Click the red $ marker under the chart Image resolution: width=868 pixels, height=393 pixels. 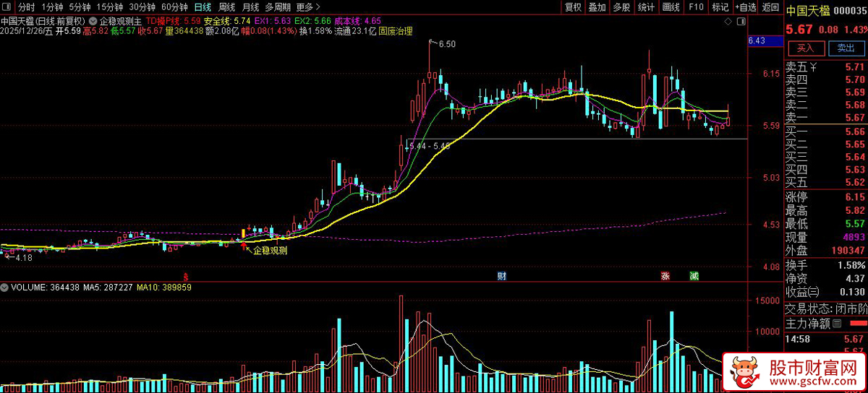tap(186, 277)
